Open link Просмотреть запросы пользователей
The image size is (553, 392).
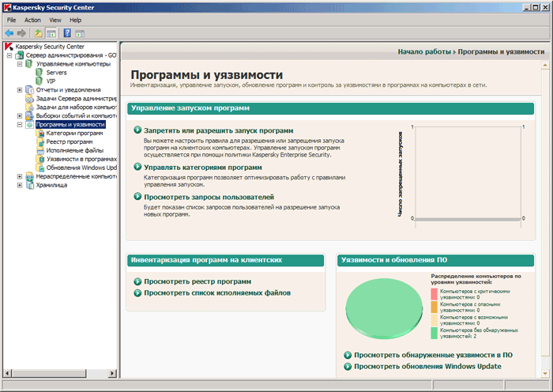(x=209, y=197)
